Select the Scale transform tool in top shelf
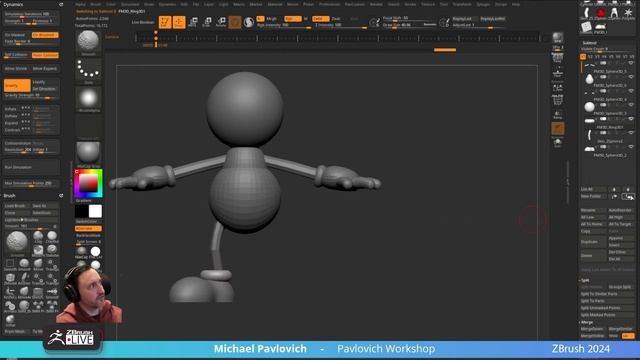Viewport: 640px width, 360px height. (207, 22)
